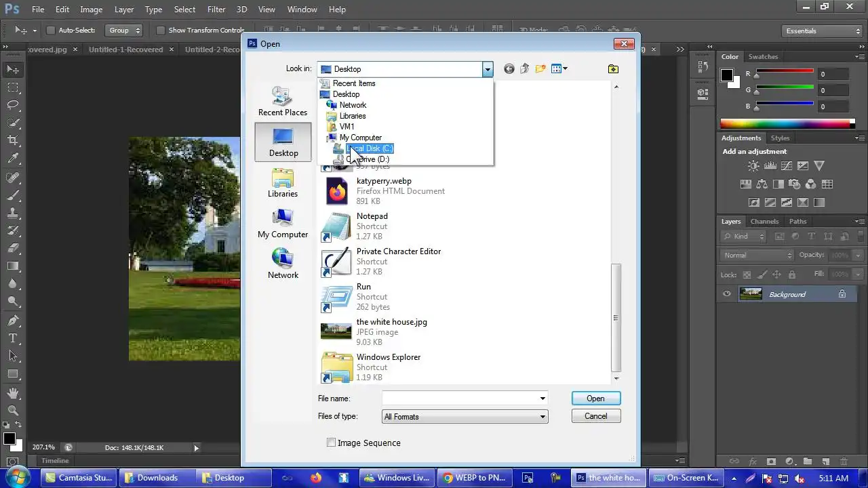Open the layer filter Kind dropdown
The height and width of the screenshot is (488, 868).
(743, 237)
